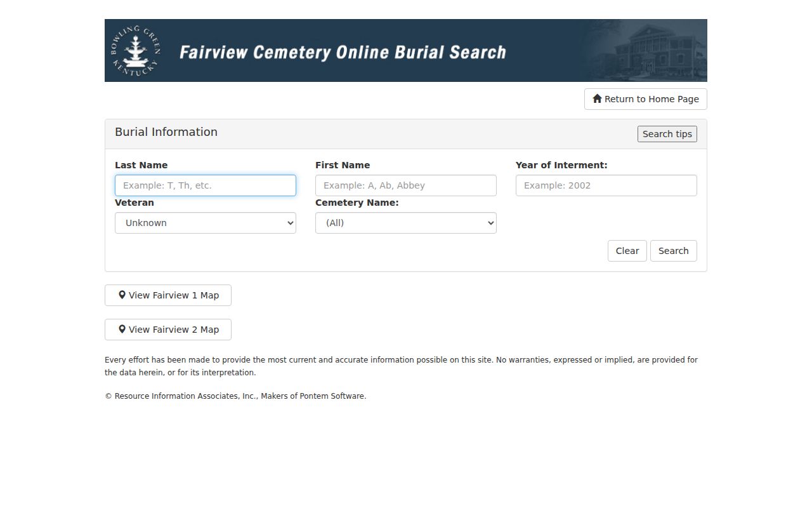The image size is (812, 508).
Task: Open the Search tips help
Action: [667, 134]
